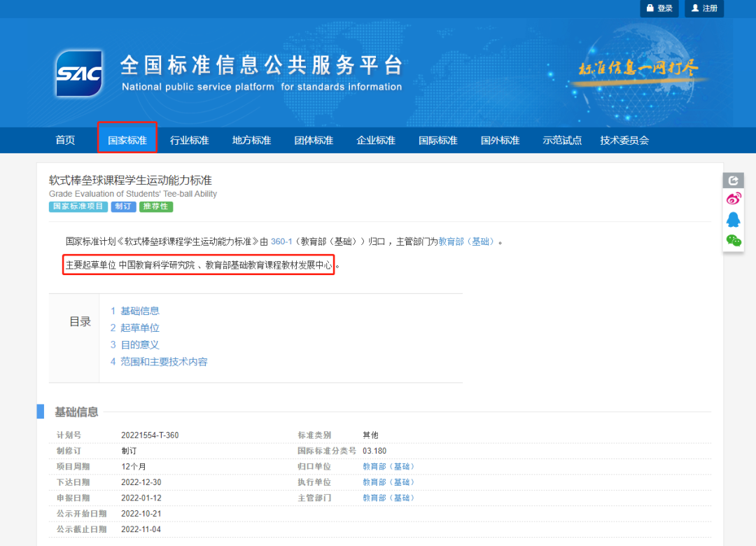Click the 申报日期 value 2022-01-12
The width and height of the screenshot is (756, 546).
point(141,498)
